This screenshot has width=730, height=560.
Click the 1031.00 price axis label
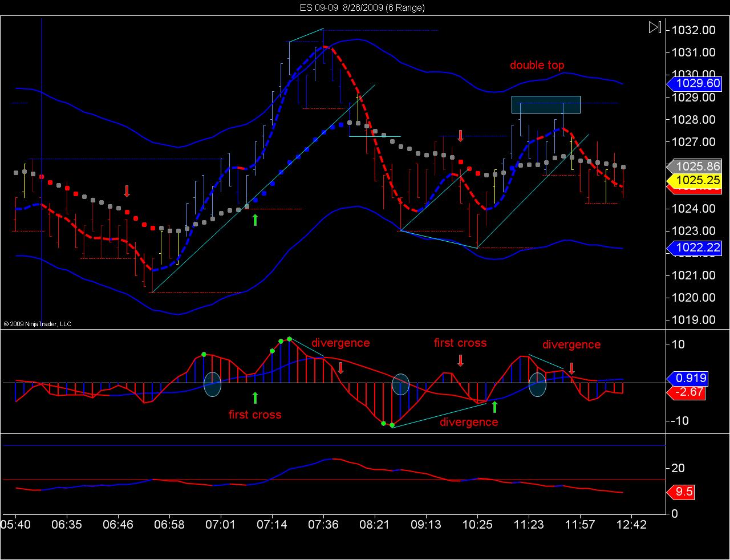click(x=693, y=52)
